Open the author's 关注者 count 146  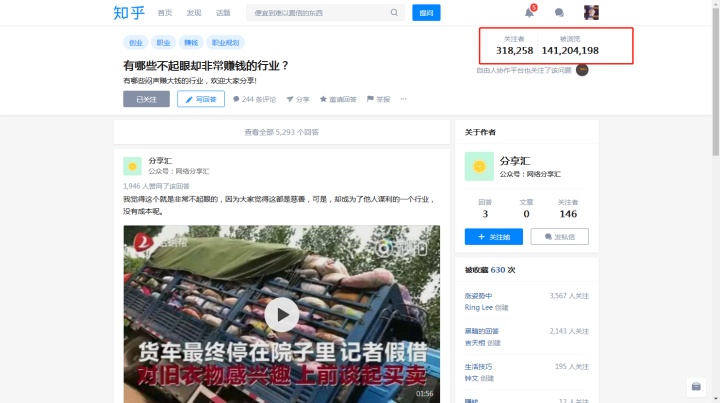click(568, 209)
